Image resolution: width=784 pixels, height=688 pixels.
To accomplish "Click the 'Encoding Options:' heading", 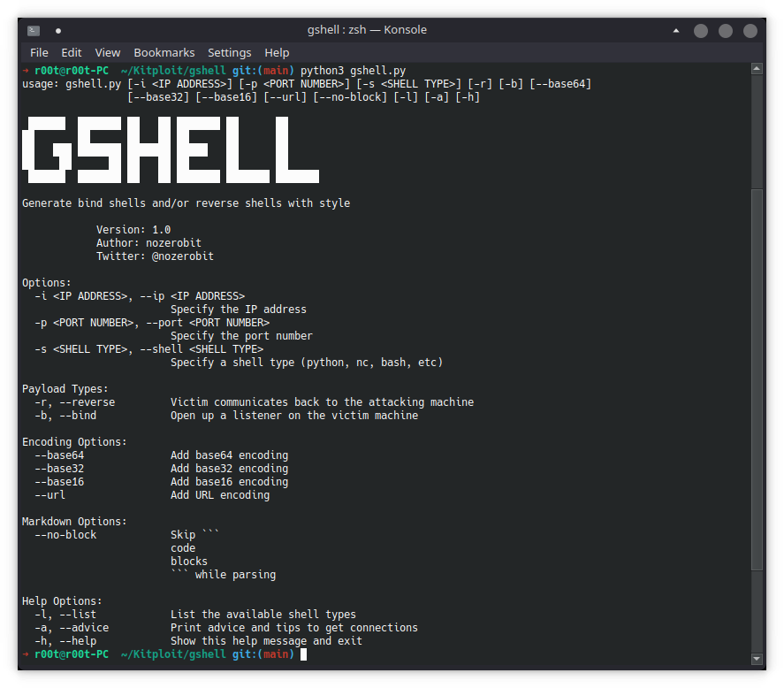I will [x=74, y=442].
